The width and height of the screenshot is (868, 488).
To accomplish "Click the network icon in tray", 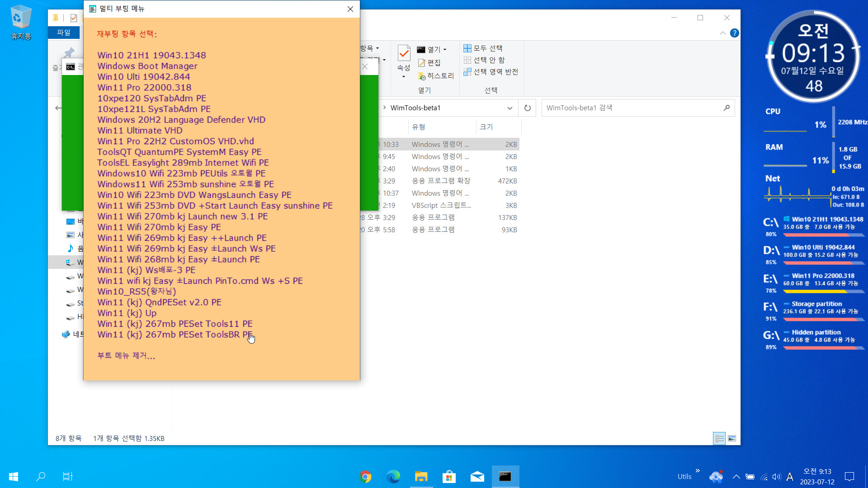I will [x=764, y=477].
